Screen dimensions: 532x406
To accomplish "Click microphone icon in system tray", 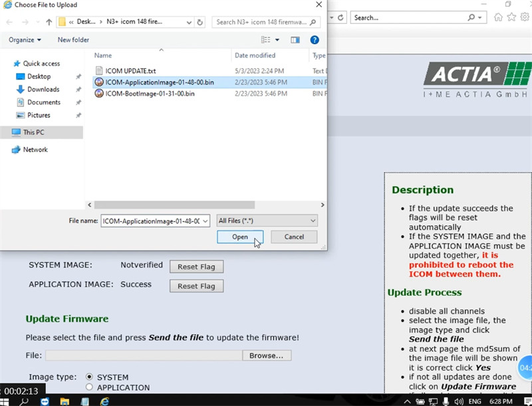I will 446,401.
